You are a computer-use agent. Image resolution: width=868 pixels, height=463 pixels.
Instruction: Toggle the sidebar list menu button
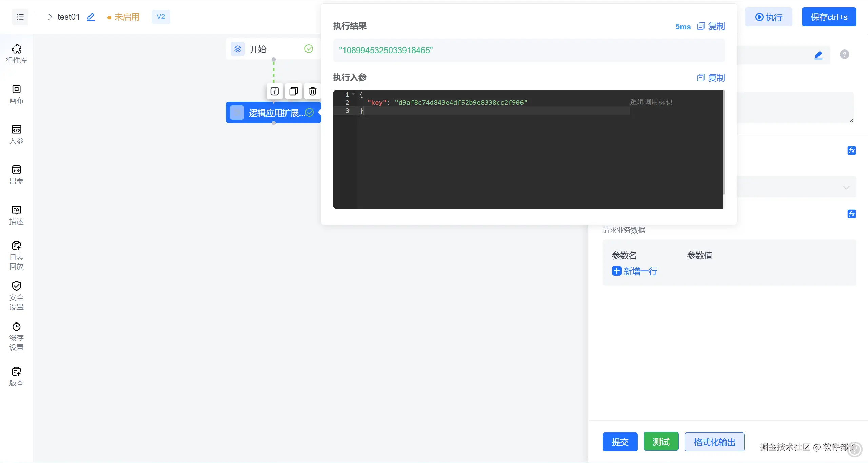tap(20, 17)
